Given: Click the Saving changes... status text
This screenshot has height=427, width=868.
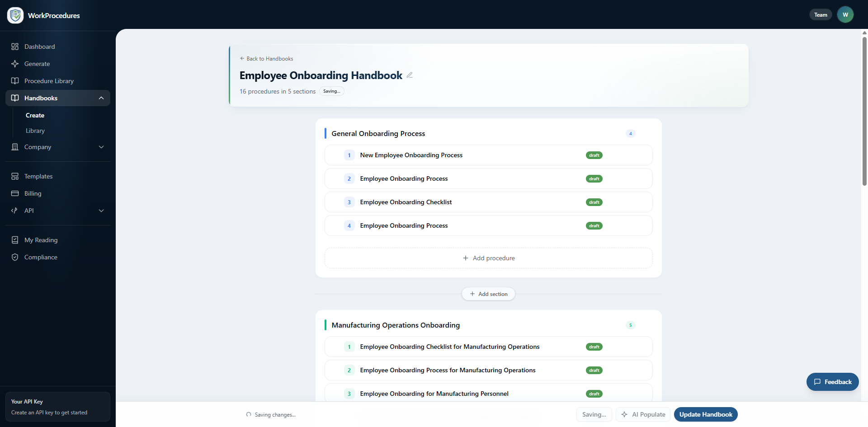Looking at the screenshot, I should (x=275, y=414).
